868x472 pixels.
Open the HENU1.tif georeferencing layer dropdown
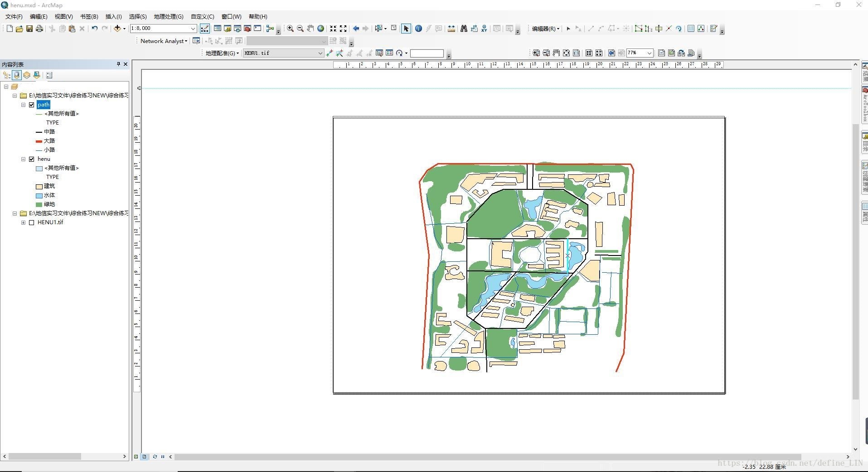pos(320,53)
